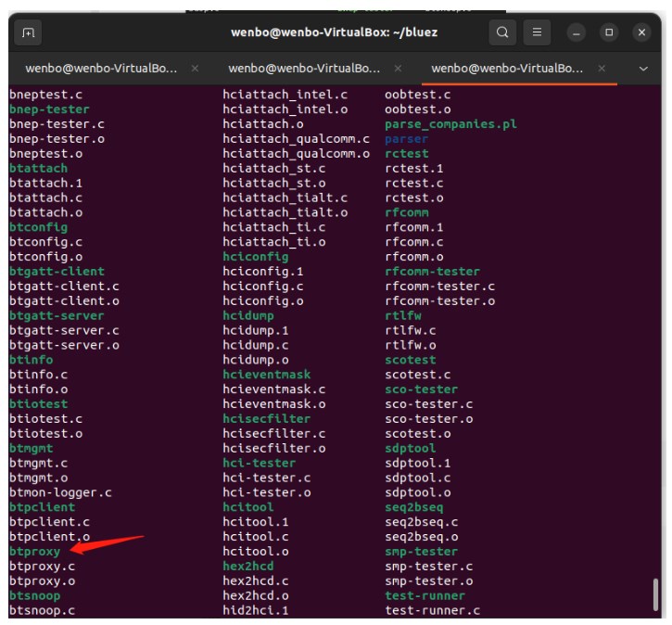
Task: Select the third terminal tab
Action: [x=507, y=69]
